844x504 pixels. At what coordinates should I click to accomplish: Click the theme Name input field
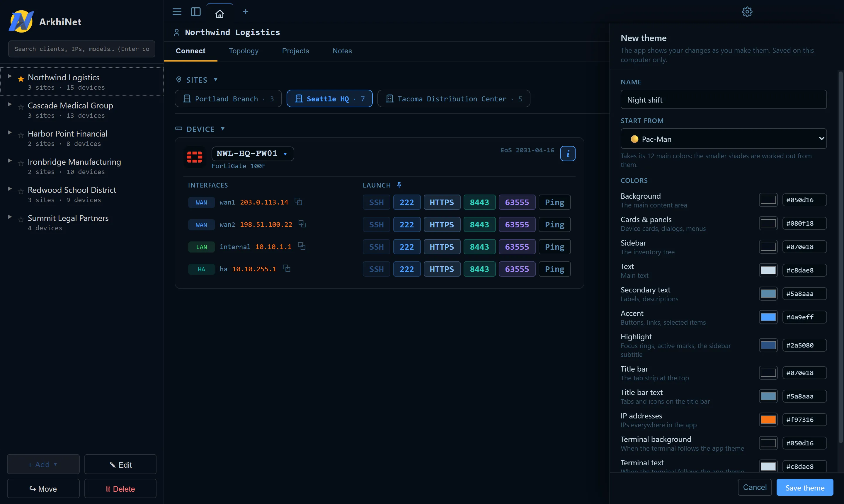pos(724,100)
